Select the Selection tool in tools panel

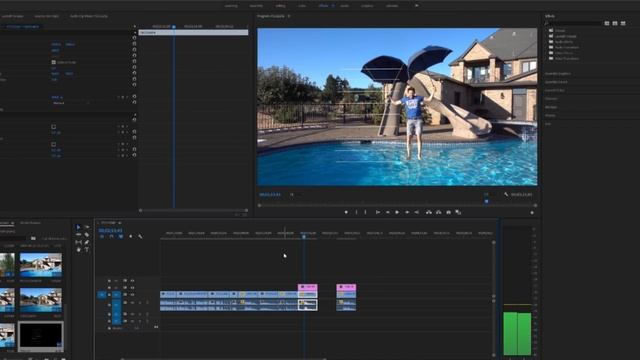(78, 227)
